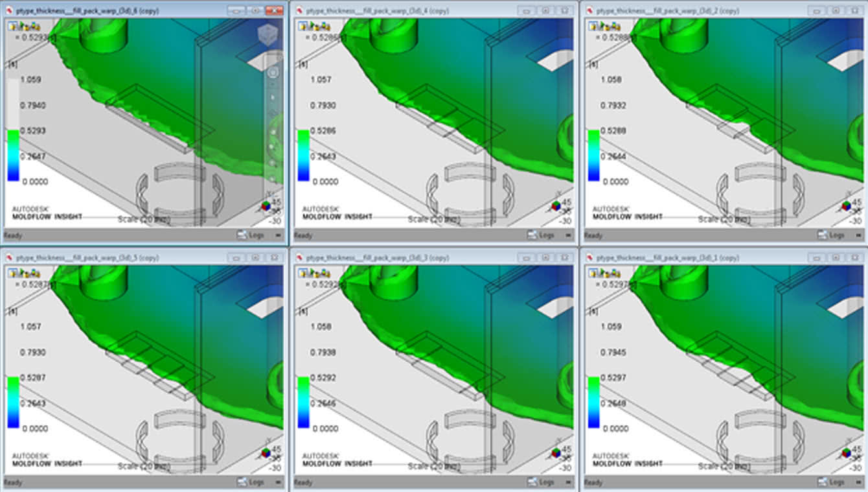This screenshot has width=868, height=492.
Task: Click the boxed overlay icon atop the _5 viewport
Action: (12, 272)
